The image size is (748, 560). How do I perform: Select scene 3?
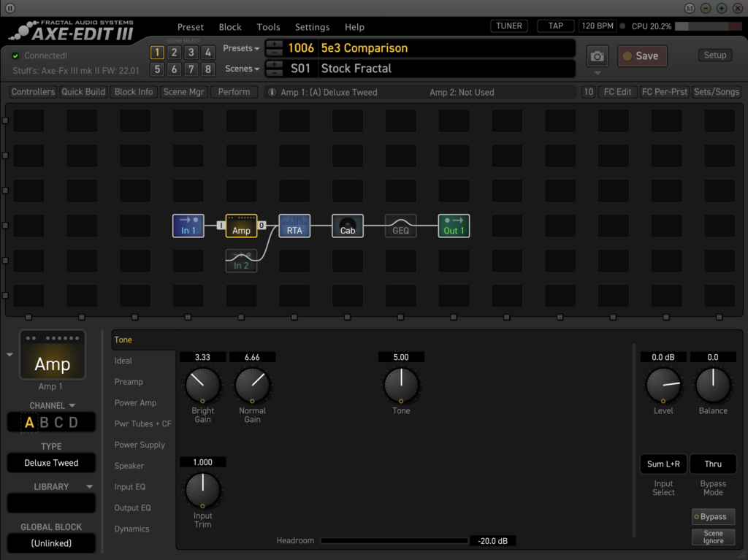pos(191,53)
